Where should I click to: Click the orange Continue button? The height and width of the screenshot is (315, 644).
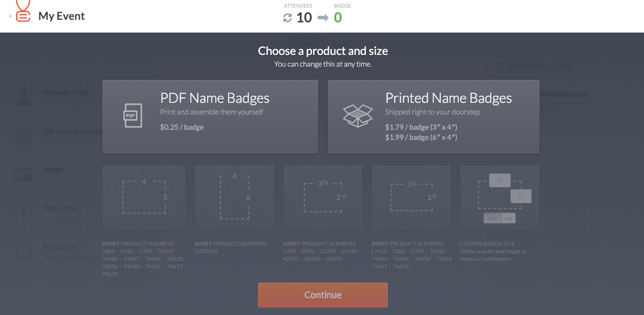coord(323,295)
